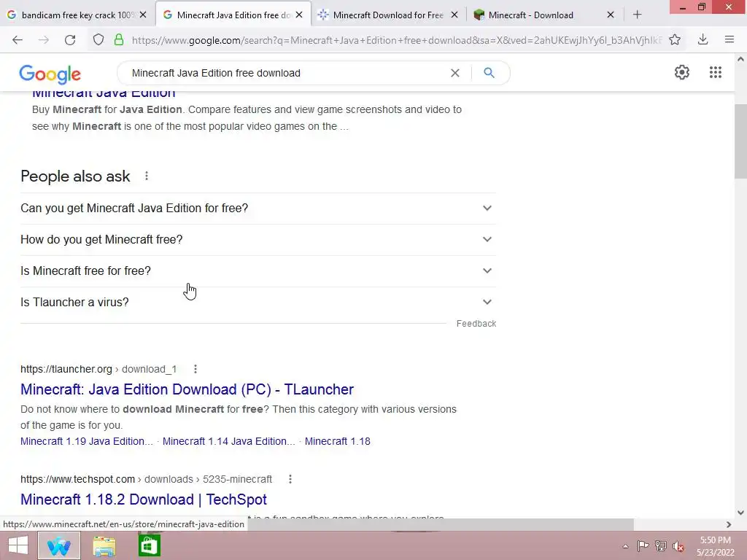Open the taskbar clock showing 5:50 PM
This screenshot has width=747, height=560.
click(x=715, y=546)
